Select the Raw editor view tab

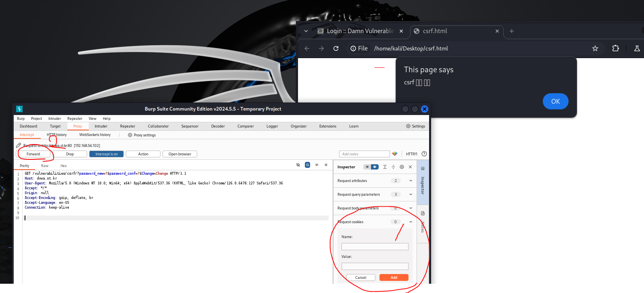click(45, 166)
